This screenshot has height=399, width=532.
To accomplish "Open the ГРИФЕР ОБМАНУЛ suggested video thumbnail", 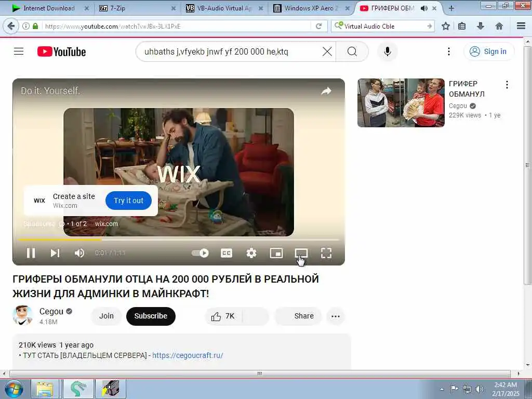I will click(x=401, y=103).
